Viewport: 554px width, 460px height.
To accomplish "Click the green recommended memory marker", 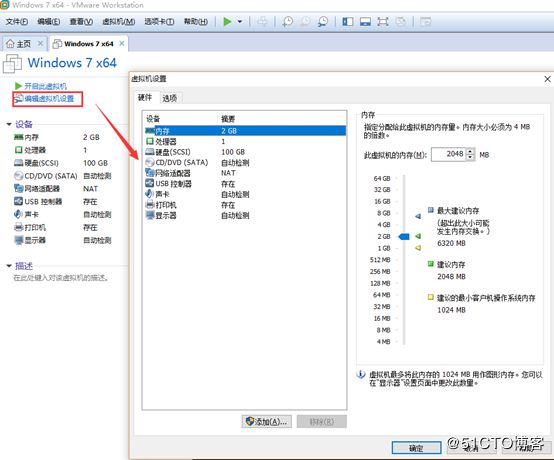I will coord(418,236).
